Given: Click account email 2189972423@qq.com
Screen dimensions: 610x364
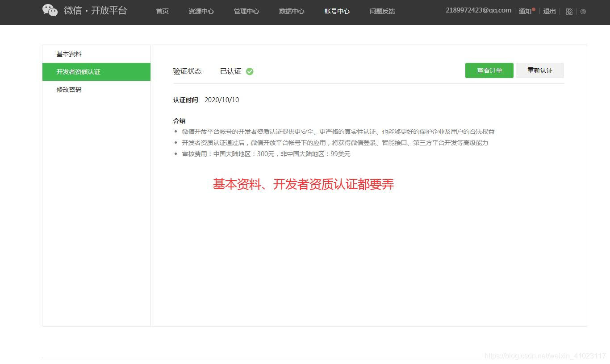Looking at the screenshot, I should click(478, 10).
